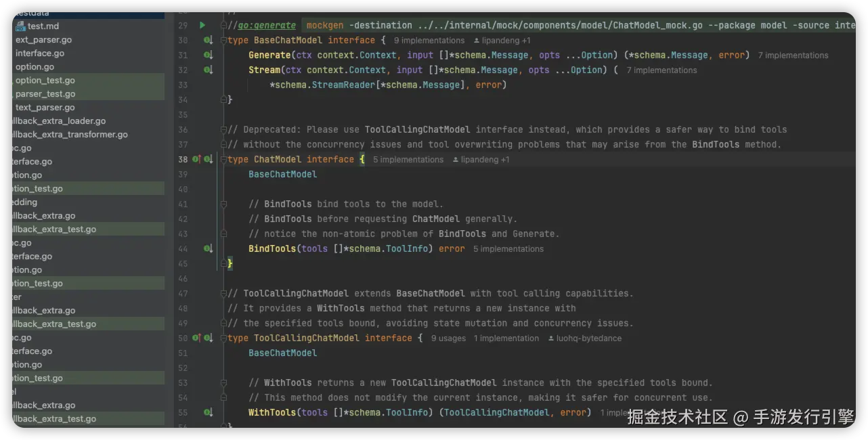The width and height of the screenshot is (868, 440).
Task: Open implementations gutter icon beside WithTools method
Action: [209, 413]
